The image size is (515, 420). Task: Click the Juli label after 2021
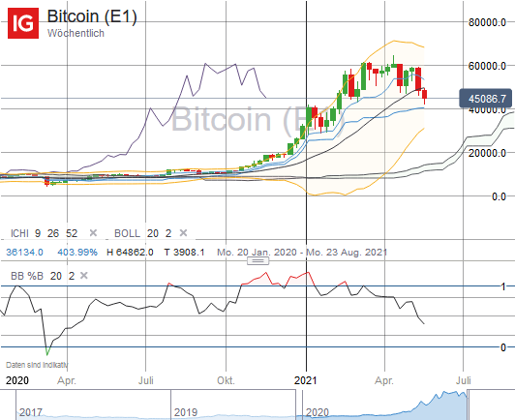coord(464,380)
